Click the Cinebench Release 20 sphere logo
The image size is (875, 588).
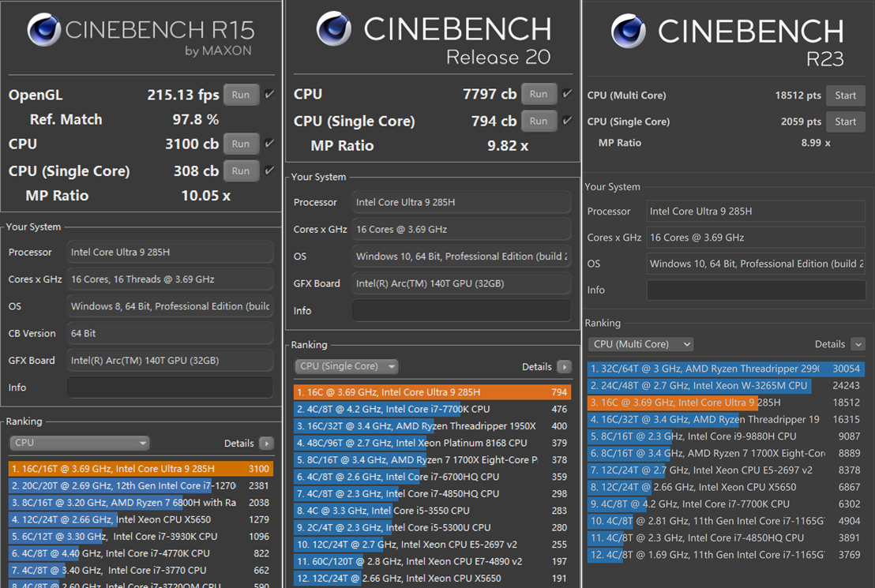334,28
